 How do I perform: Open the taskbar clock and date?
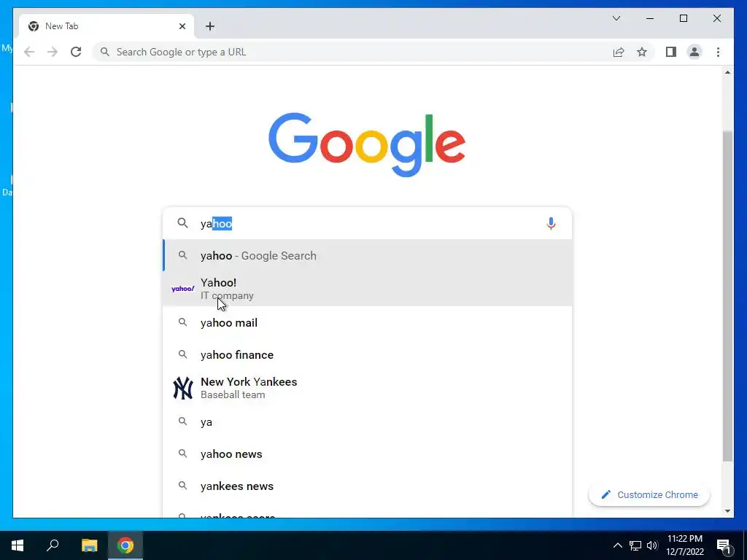(x=684, y=545)
